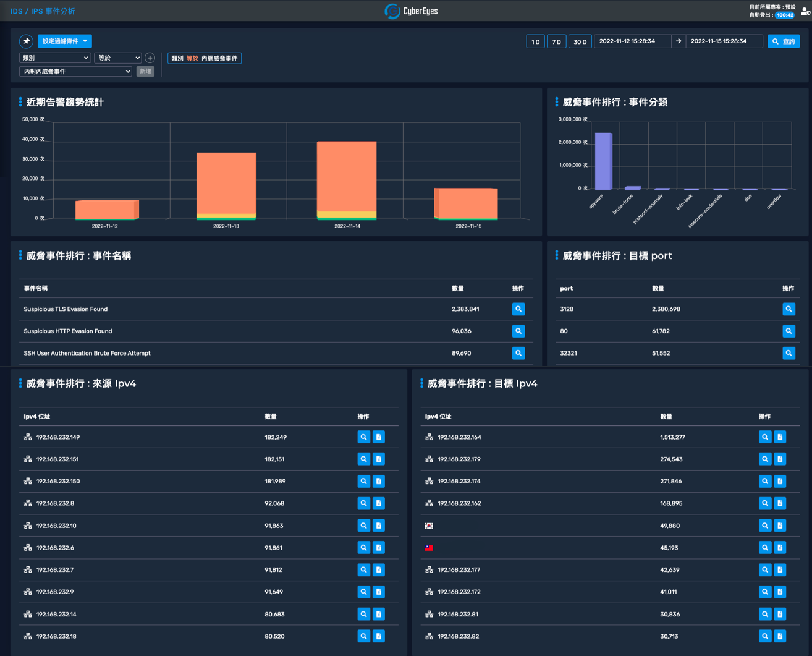Click search icon for target 192.168.232.164

764,437
